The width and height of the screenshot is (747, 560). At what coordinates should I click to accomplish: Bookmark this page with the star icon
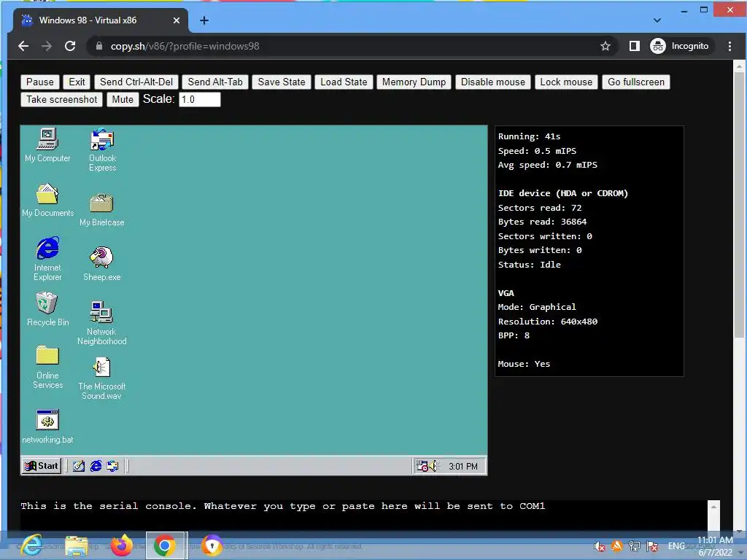point(605,46)
